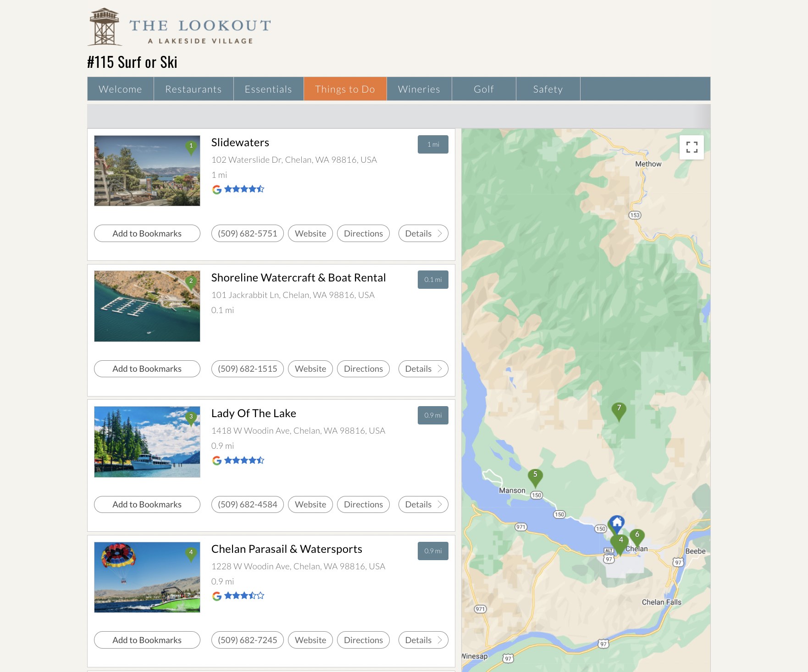Image resolution: width=808 pixels, height=672 pixels.
Task: Open the Wineries tab
Action: coord(419,89)
